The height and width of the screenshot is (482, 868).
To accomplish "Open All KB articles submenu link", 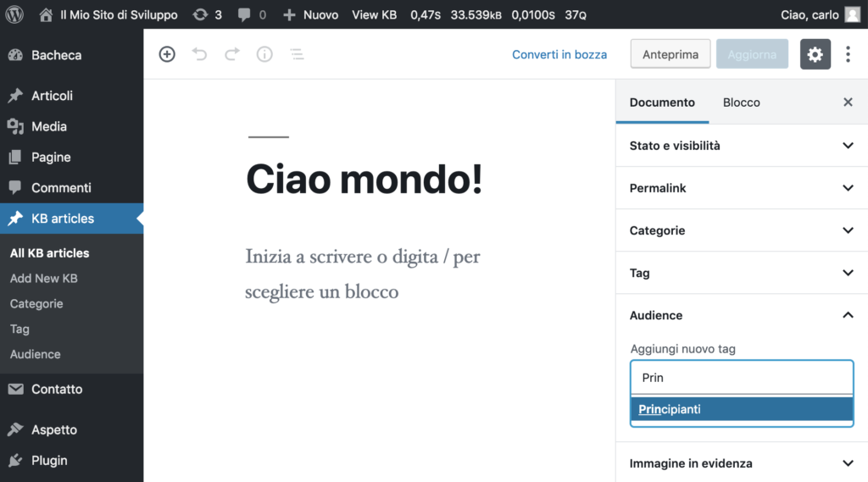I will click(49, 253).
